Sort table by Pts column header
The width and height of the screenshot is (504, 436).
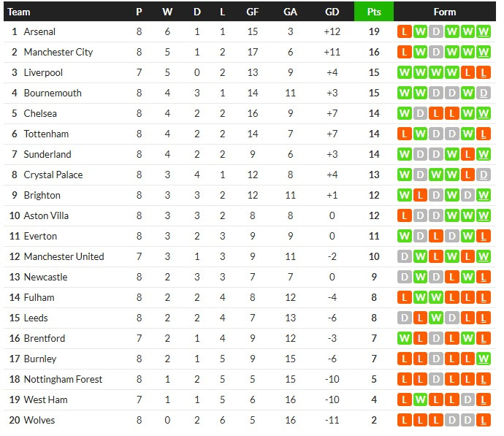pyautogui.click(x=373, y=12)
